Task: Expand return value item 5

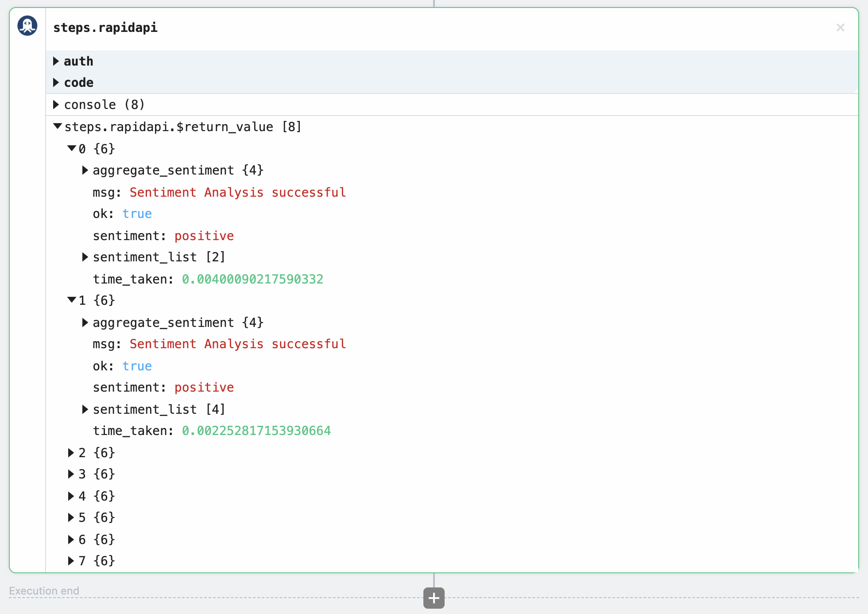Action: click(71, 517)
